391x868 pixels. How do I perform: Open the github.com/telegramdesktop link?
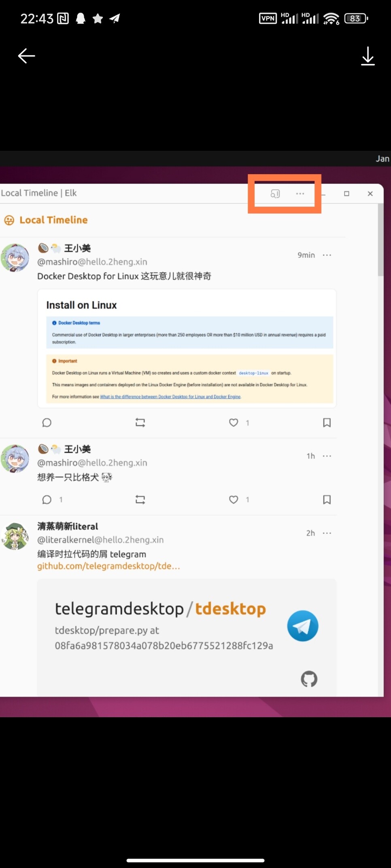[108, 566]
